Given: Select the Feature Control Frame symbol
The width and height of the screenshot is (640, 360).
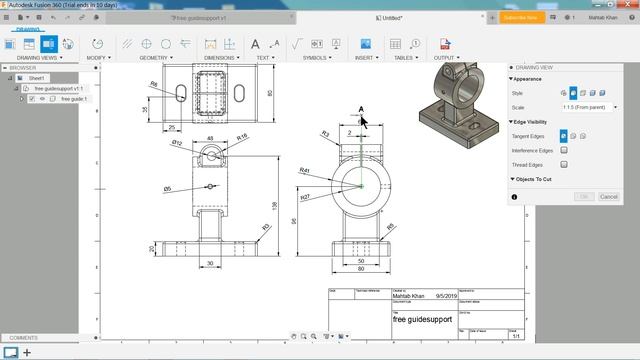Looking at the screenshot, I should (x=317, y=44).
